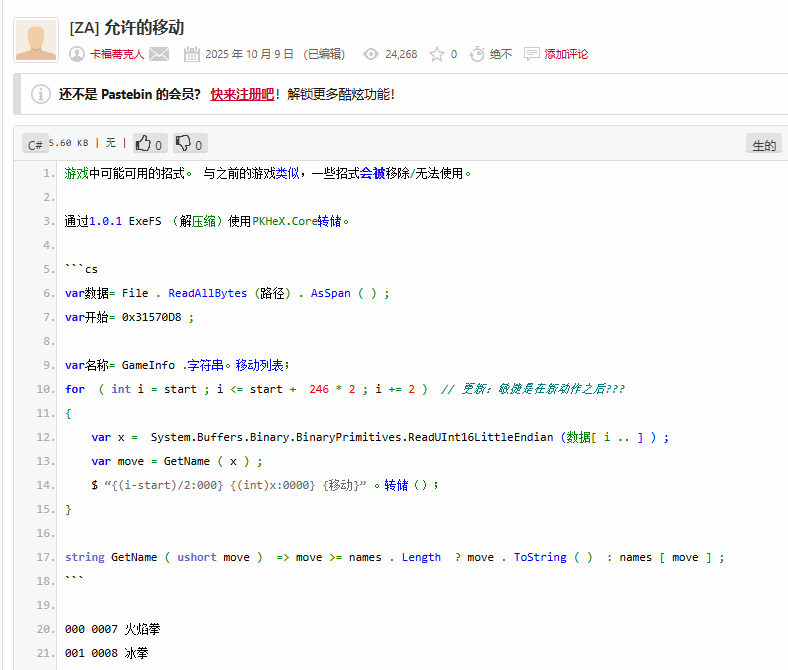Image resolution: width=788 pixels, height=670 pixels.
Task: Click the 生的 raw button
Action: point(763,145)
